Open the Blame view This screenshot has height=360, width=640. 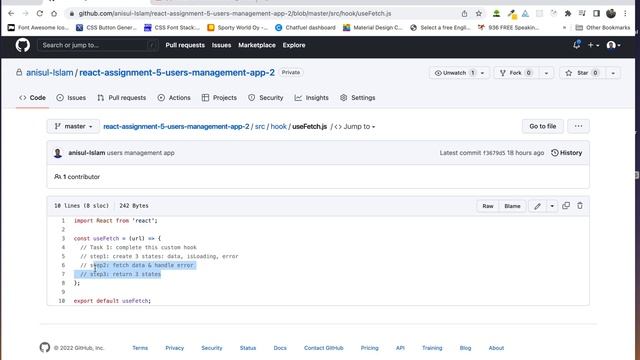[x=512, y=206]
